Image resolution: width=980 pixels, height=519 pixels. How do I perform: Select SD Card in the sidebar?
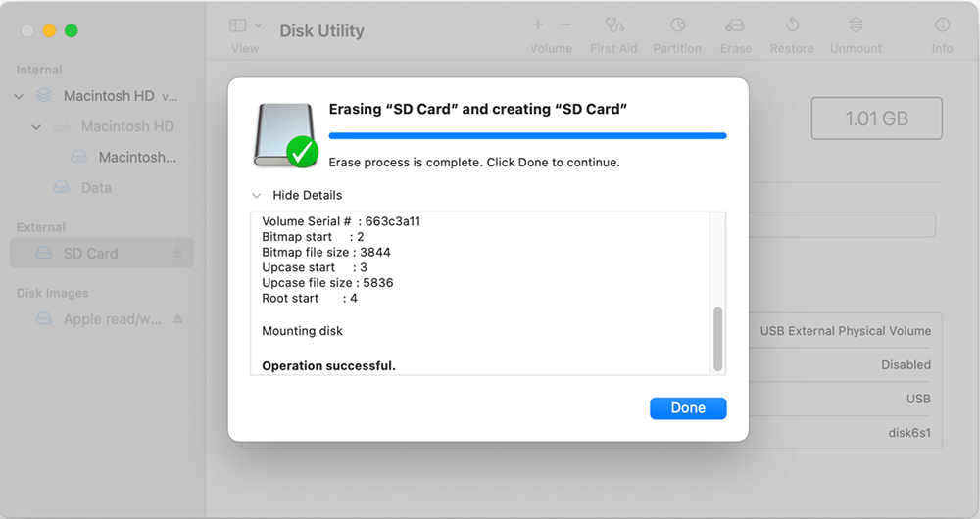tap(90, 254)
